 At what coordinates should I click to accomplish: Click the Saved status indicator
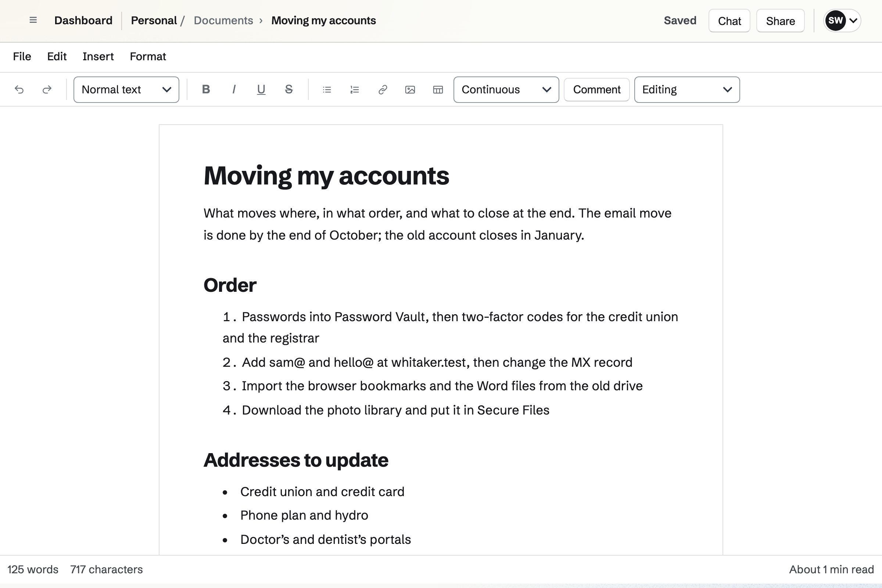click(x=680, y=20)
